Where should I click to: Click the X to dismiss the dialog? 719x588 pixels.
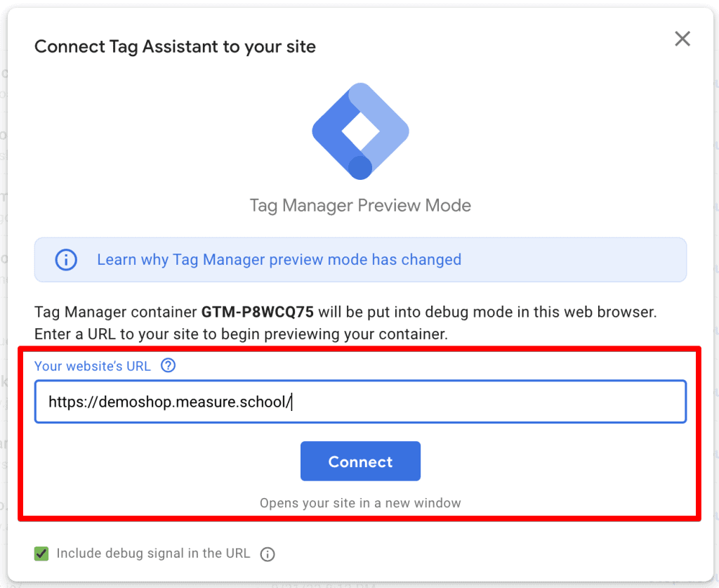682,39
